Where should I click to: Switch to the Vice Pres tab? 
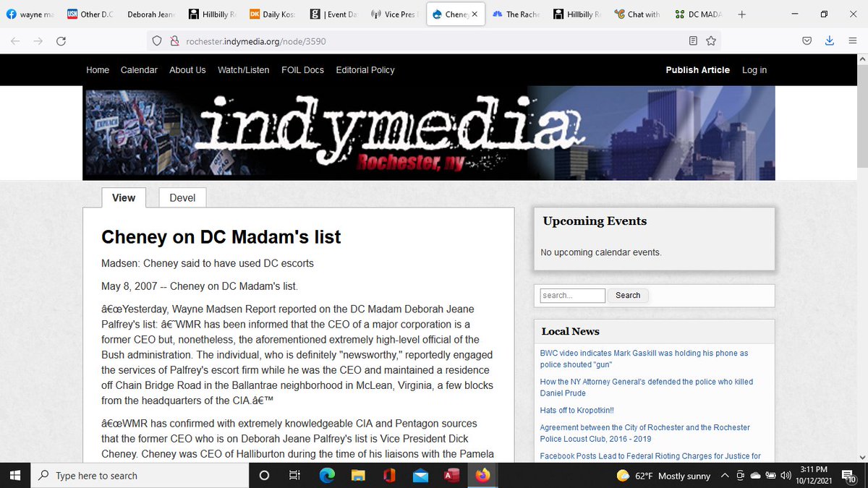[x=394, y=14]
